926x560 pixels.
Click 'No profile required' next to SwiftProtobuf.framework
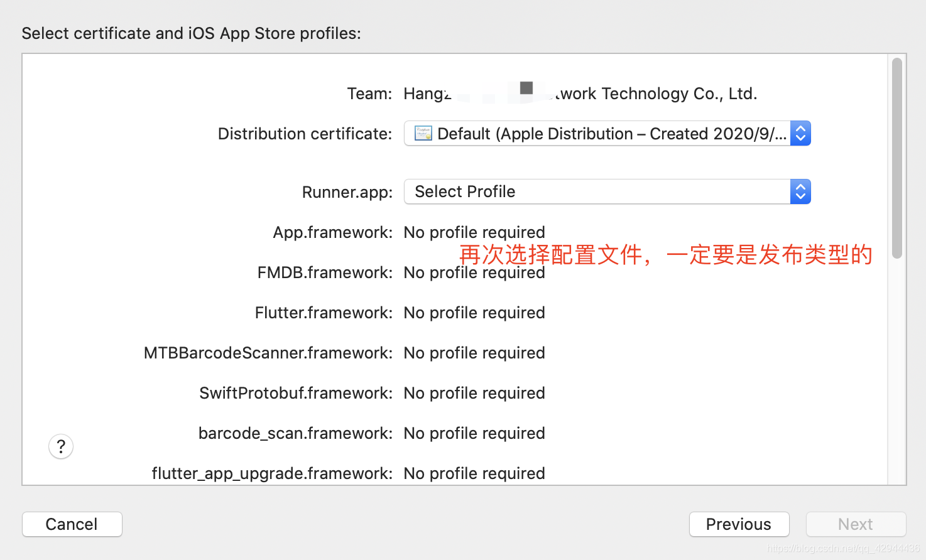tap(474, 393)
